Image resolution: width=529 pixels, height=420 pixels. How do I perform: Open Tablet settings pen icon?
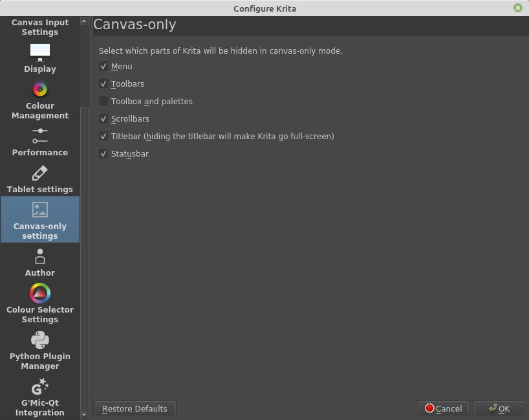click(x=40, y=173)
